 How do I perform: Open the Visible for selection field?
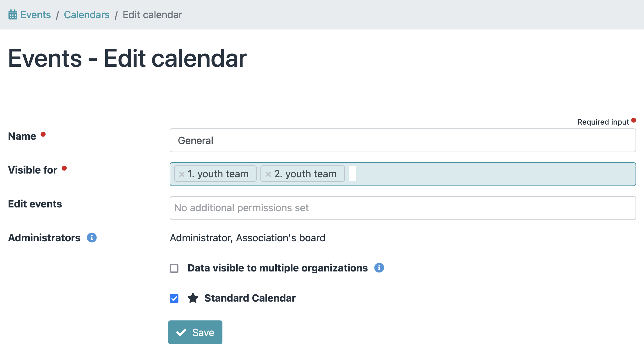coord(493,174)
